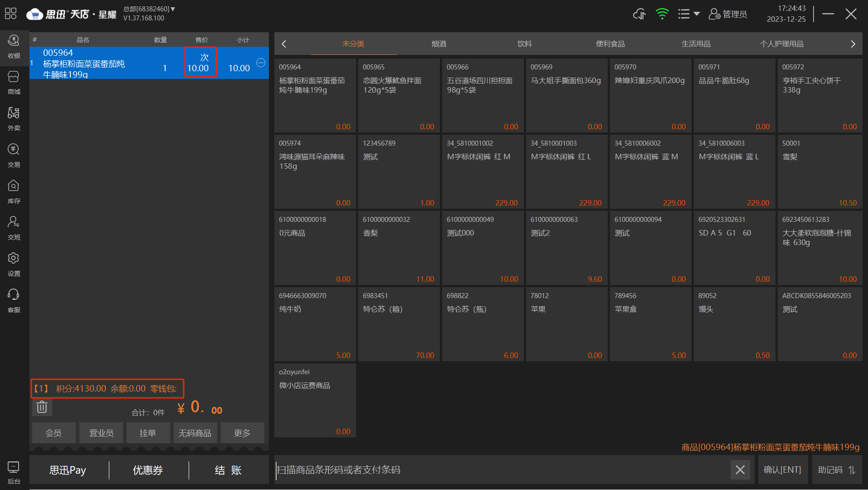
Task: Select product 0元商品
Action: (x=315, y=248)
